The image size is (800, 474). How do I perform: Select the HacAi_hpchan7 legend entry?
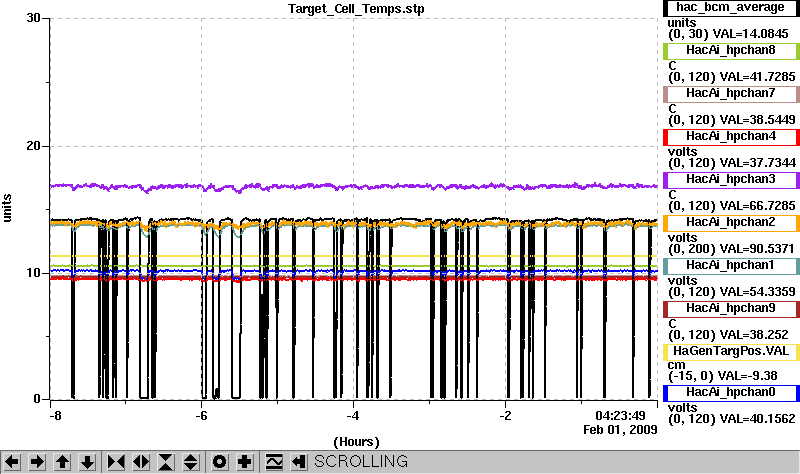[731, 93]
